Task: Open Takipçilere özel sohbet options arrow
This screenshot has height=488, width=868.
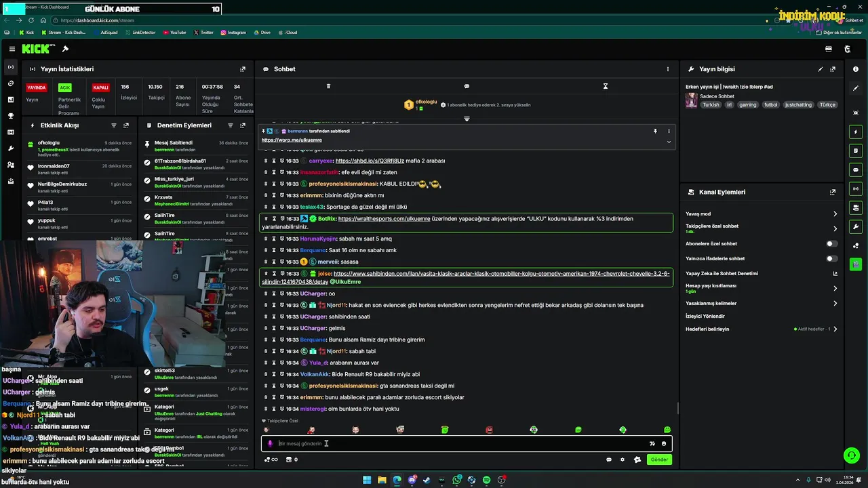Action: click(x=835, y=228)
